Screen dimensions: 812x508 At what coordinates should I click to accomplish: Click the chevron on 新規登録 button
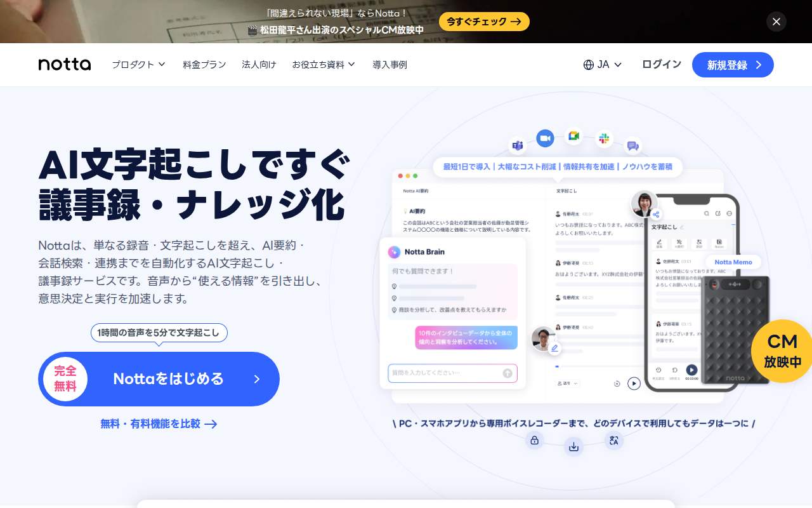tap(758, 65)
